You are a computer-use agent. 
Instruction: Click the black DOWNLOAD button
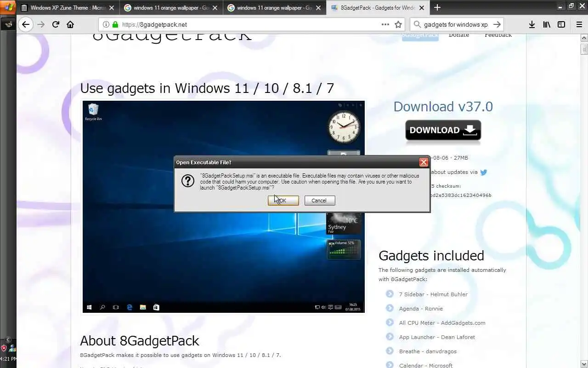(x=443, y=130)
